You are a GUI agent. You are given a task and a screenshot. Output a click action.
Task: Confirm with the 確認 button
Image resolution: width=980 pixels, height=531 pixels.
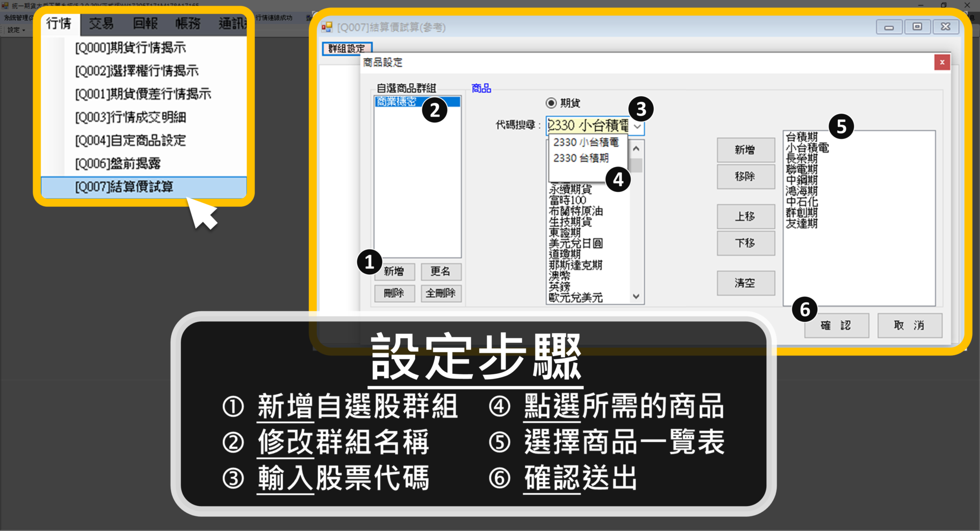pyautogui.click(x=836, y=326)
